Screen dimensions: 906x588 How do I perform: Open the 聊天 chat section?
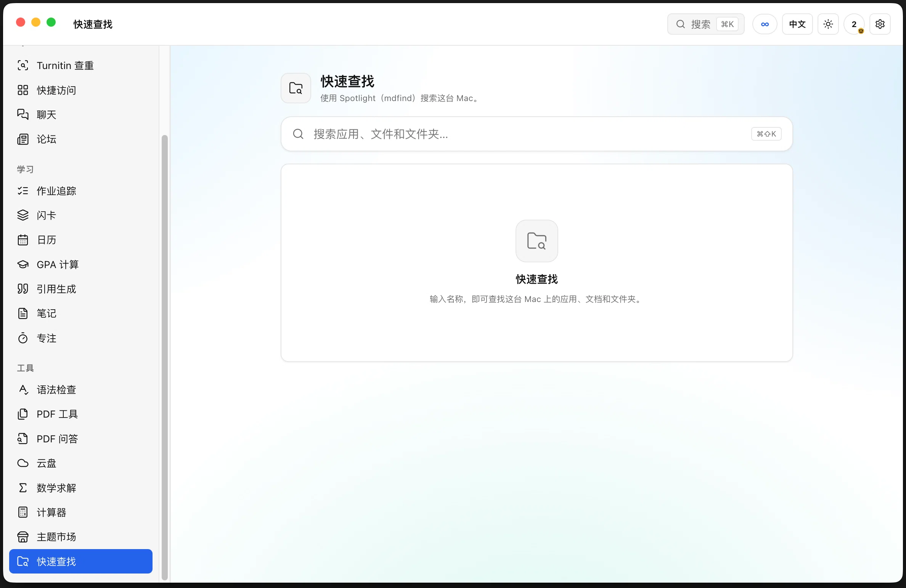(x=80, y=114)
